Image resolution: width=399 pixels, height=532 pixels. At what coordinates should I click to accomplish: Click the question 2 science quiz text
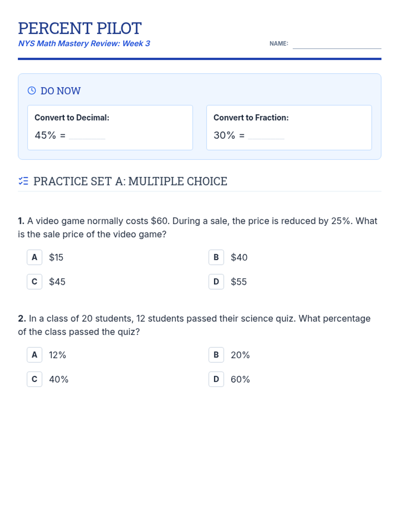tap(195, 325)
